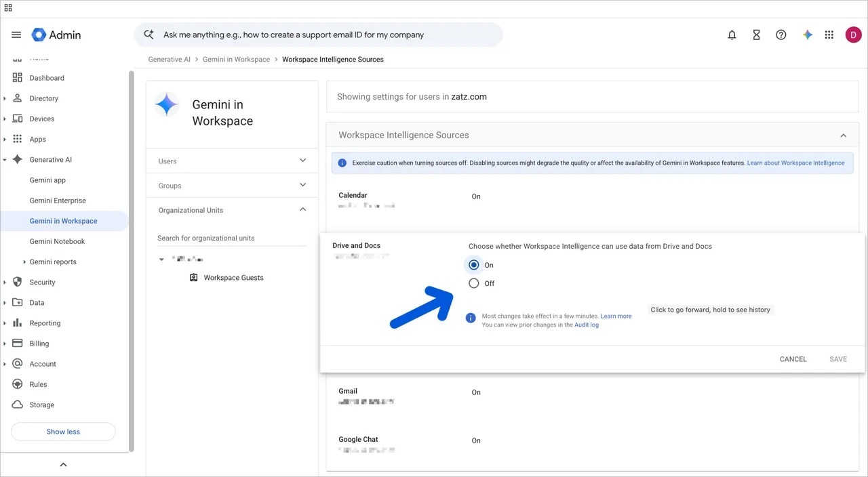Click the Google Admin logo
The image size is (868, 477).
coord(56,35)
